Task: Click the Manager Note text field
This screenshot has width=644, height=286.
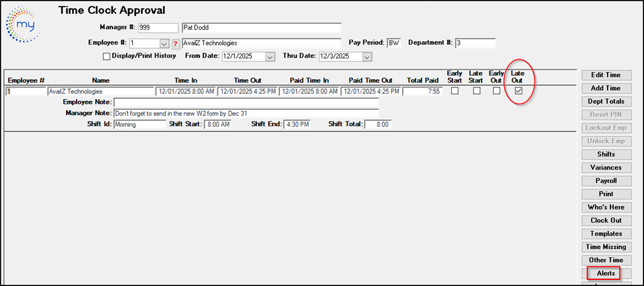Action: [246, 114]
